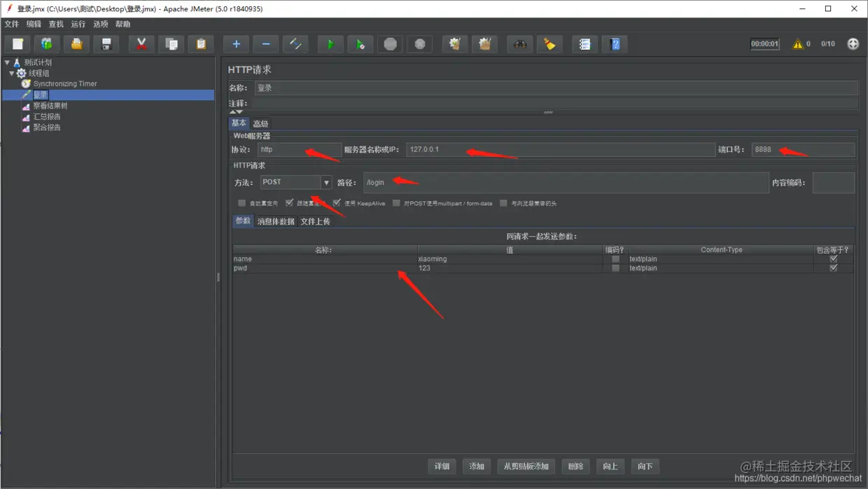Toggle the 自动重定向 checkbox
The image size is (868, 489).
coord(241,203)
